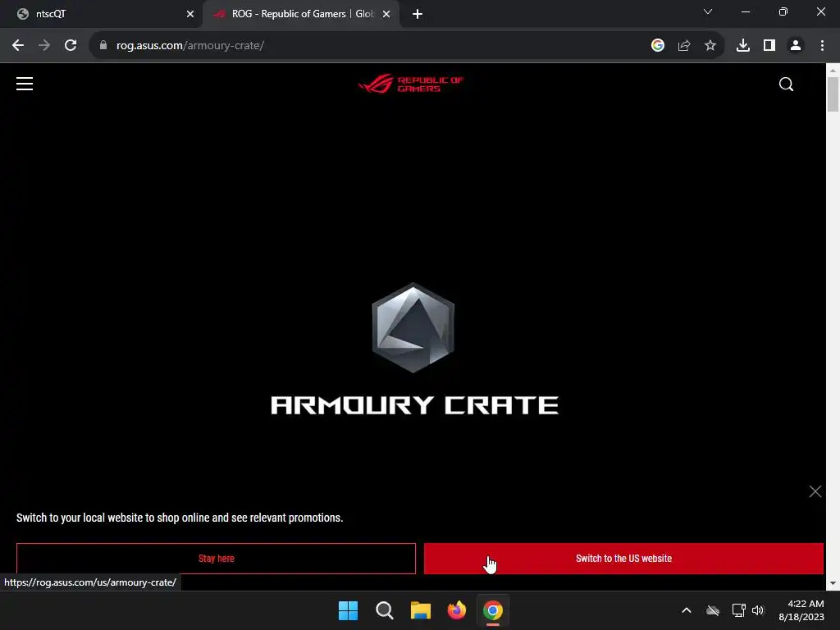
Task: Reload the current page
Action: pyautogui.click(x=71, y=46)
